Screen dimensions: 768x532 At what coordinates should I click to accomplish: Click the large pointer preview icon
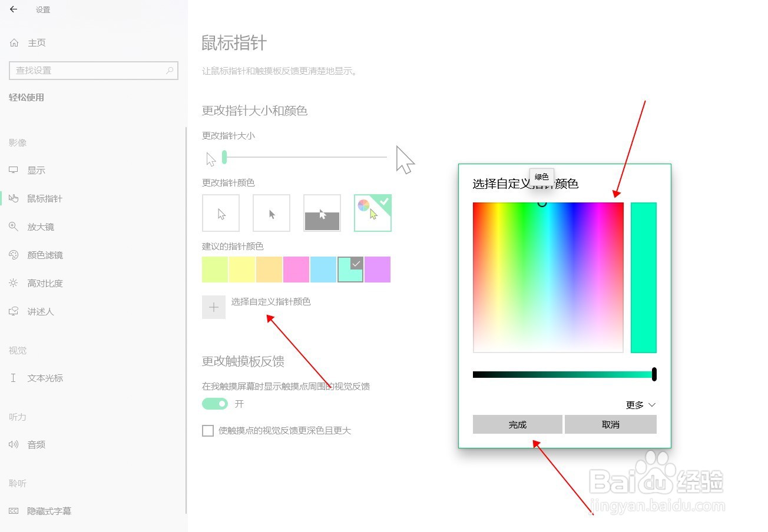[405, 159]
